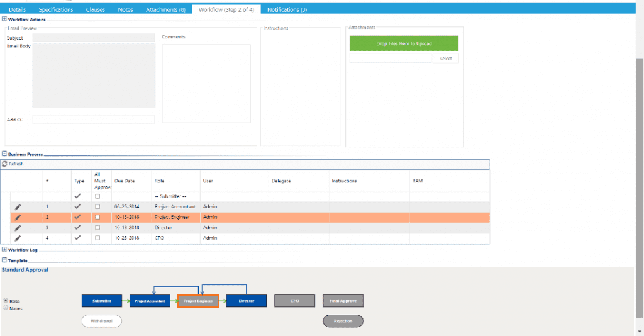The image size is (644, 336).
Task: Click the type checkmark in Project Accountant row
Action: [77, 206]
